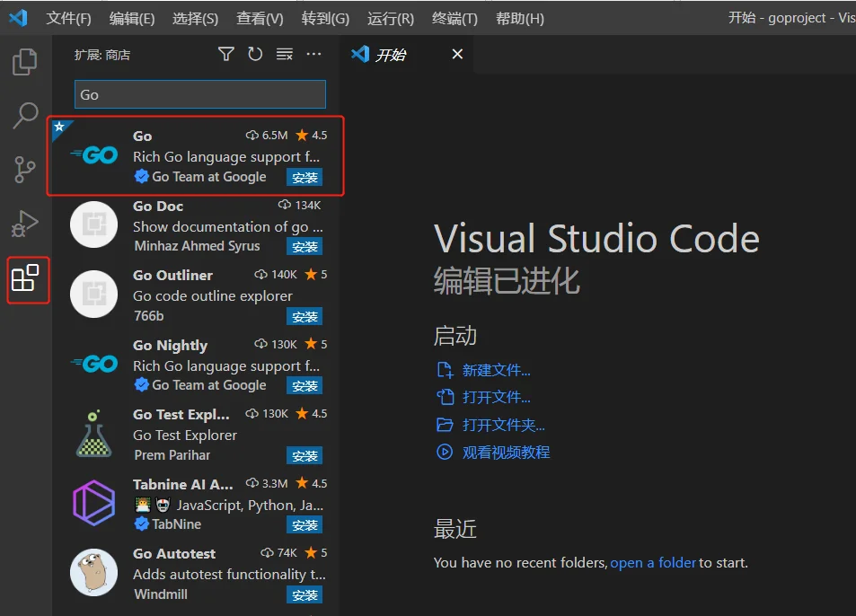
Task: Open the Run and Debug view
Action: 25,224
